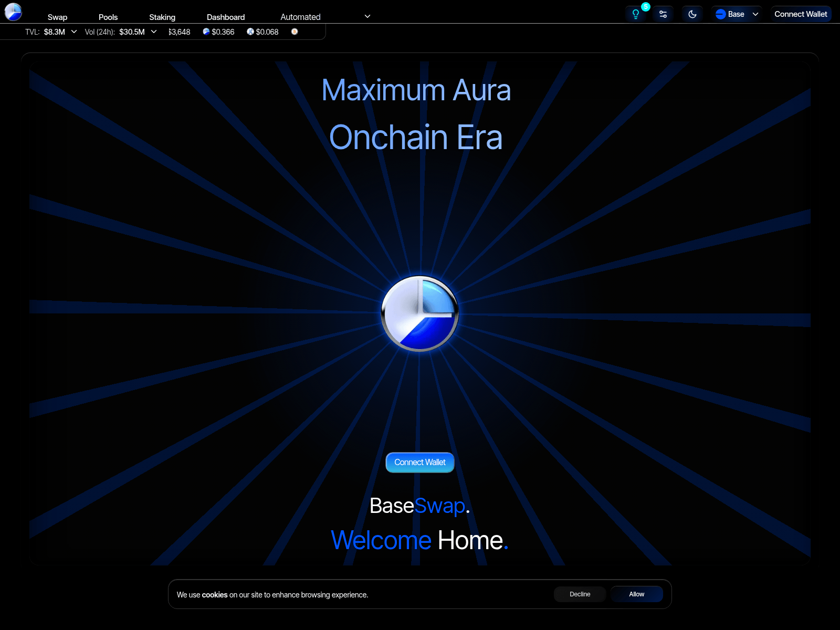Open the settings sliders icon

tap(663, 14)
